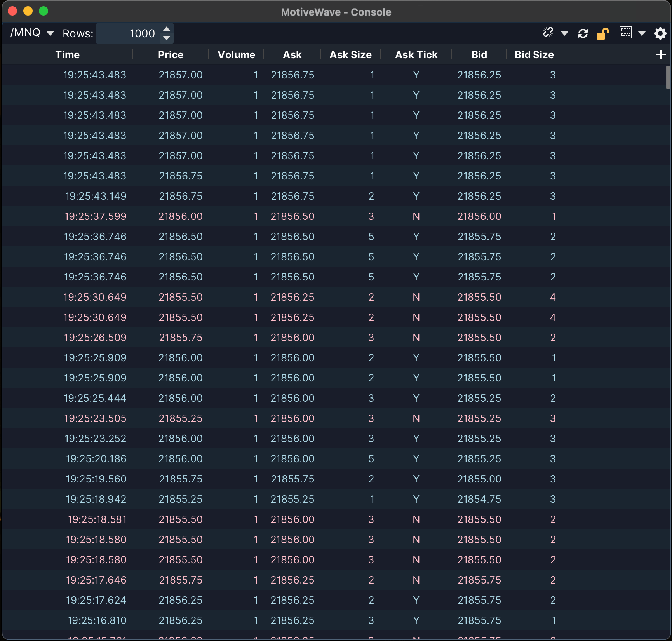Click the Volume column header
The width and height of the screenshot is (672, 641).
point(236,55)
